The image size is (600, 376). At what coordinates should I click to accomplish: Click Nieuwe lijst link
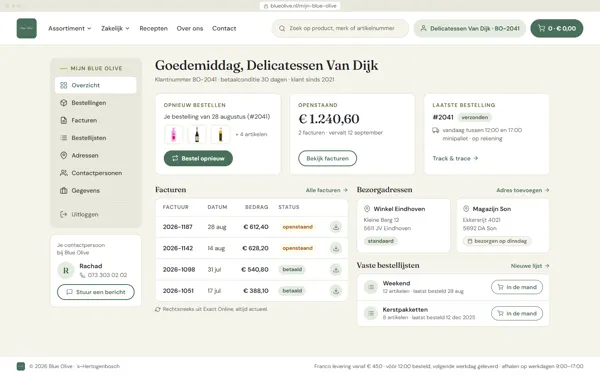click(x=530, y=266)
